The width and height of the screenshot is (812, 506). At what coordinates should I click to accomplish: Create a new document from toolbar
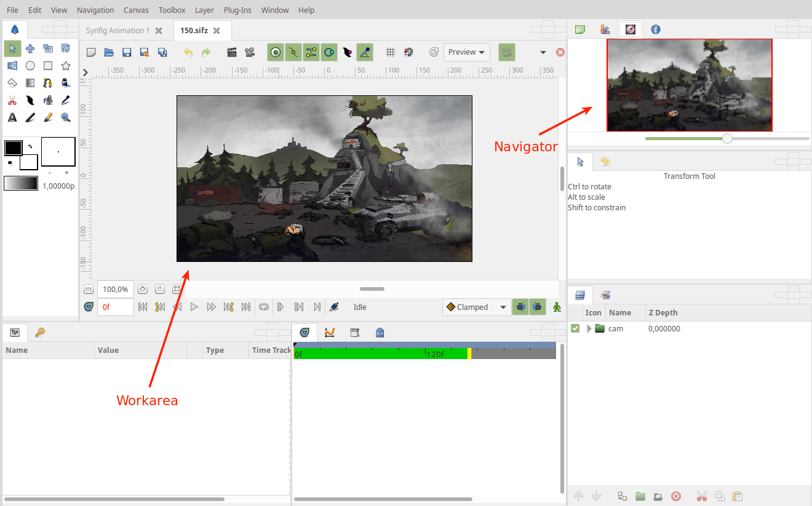(x=91, y=52)
